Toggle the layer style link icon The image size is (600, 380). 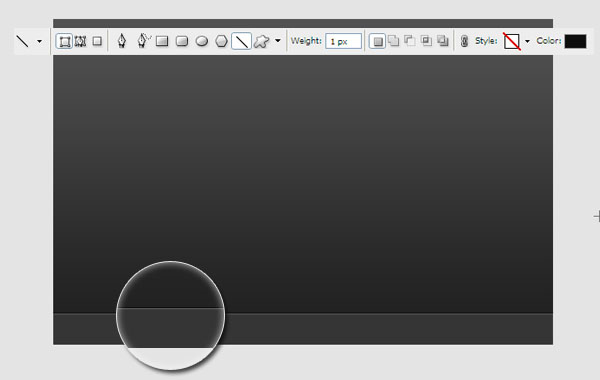[x=464, y=41]
